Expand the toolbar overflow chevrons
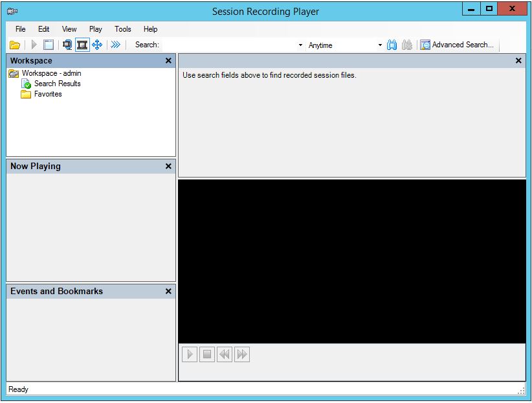 click(115, 45)
